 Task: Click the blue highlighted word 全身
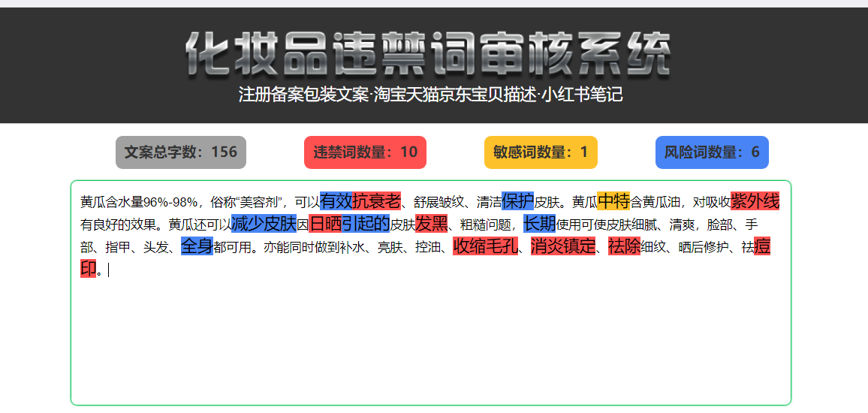pyautogui.click(x=197, y=246)
